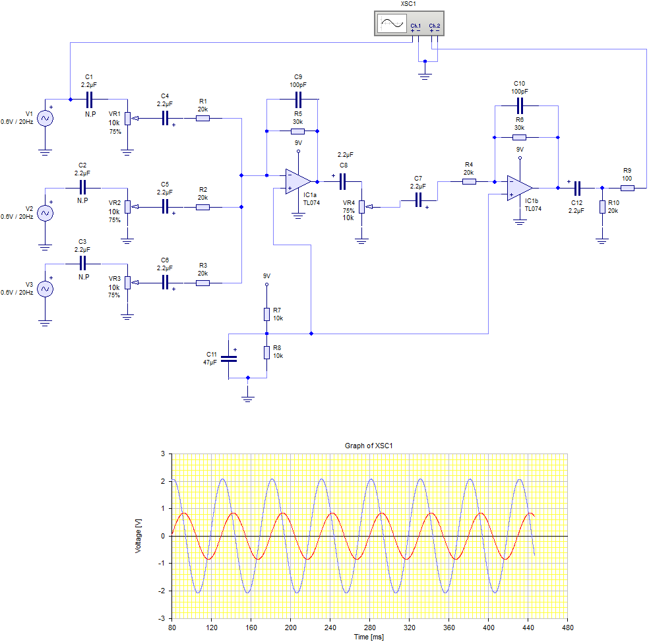Click the 'TL074' label under IC1a
This screenshot has height=644, width=649.
pos(311,202)
